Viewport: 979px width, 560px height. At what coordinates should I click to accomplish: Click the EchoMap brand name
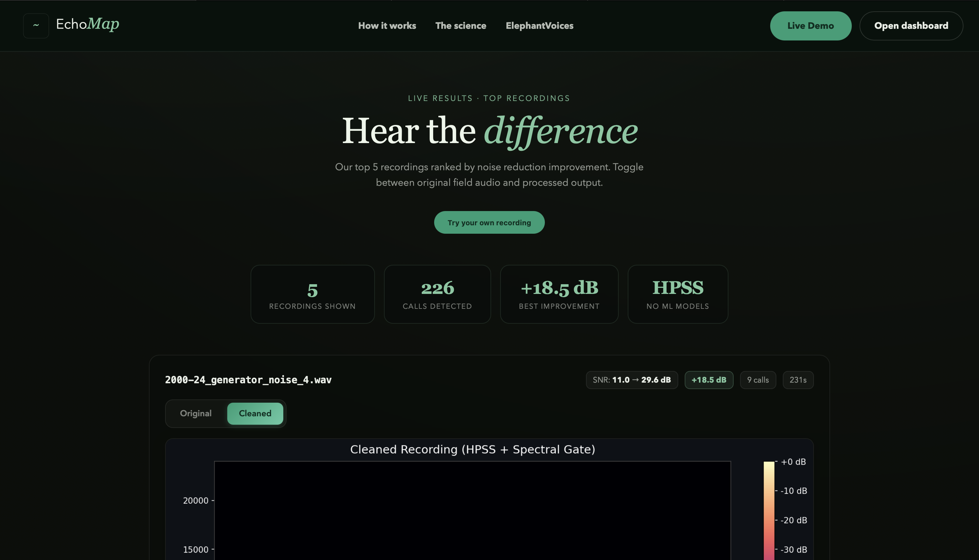pyautogui.click(x=88, y=24)
